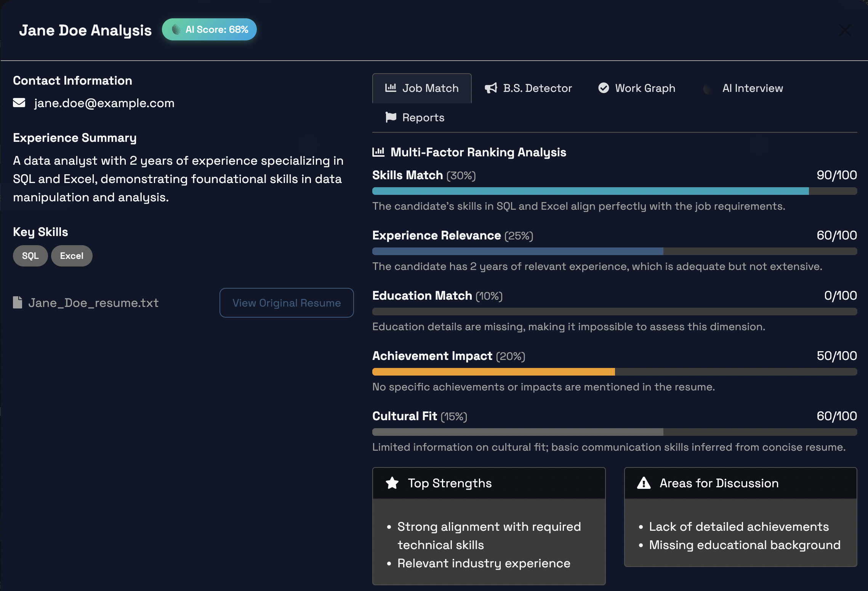This screenshot has width=868, height=591.
Task: Click Missing educational background bullet
Action: point(745,545)
